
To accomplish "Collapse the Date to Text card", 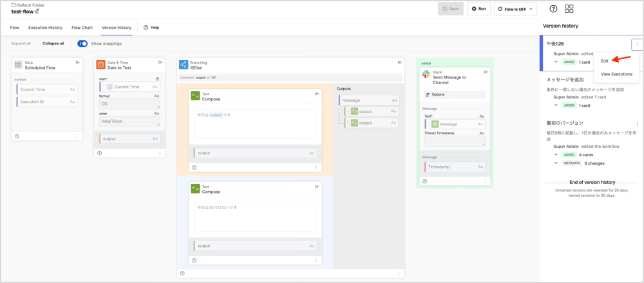I will pos(160,62).
